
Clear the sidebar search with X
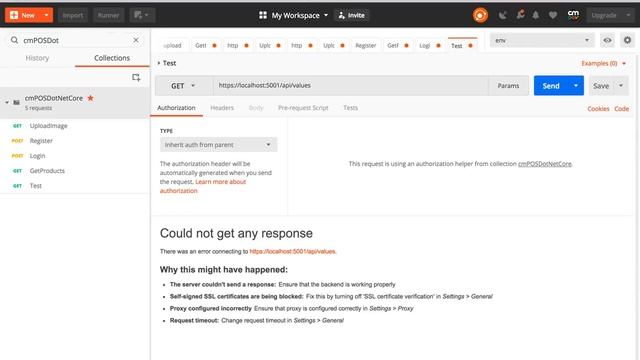136,40
